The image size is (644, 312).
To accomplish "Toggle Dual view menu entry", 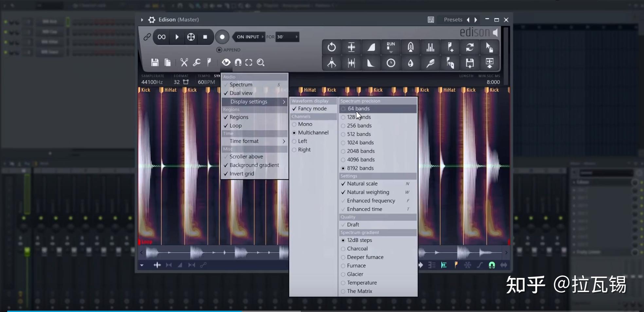I will (x=255, y=93).
